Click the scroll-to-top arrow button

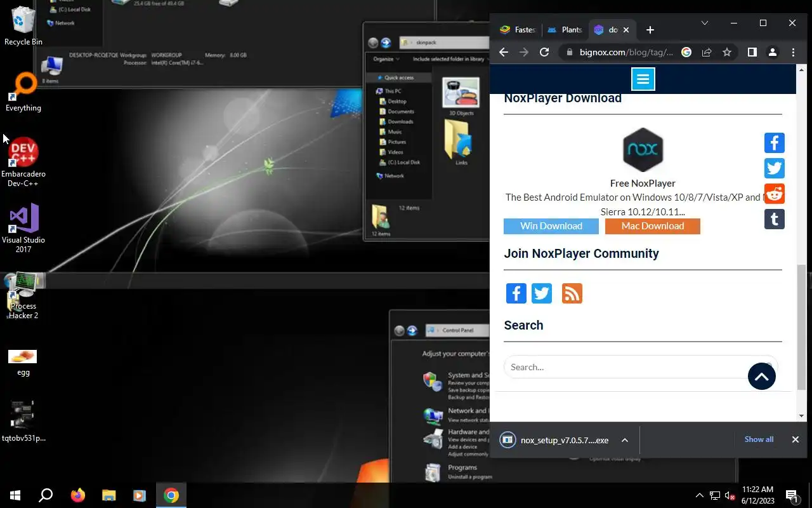762,377
